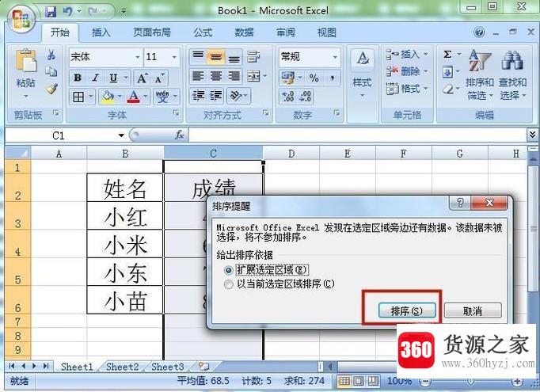Align text to top of cell
Viewport: 540px width, 392px height.
tap(198, 56)
